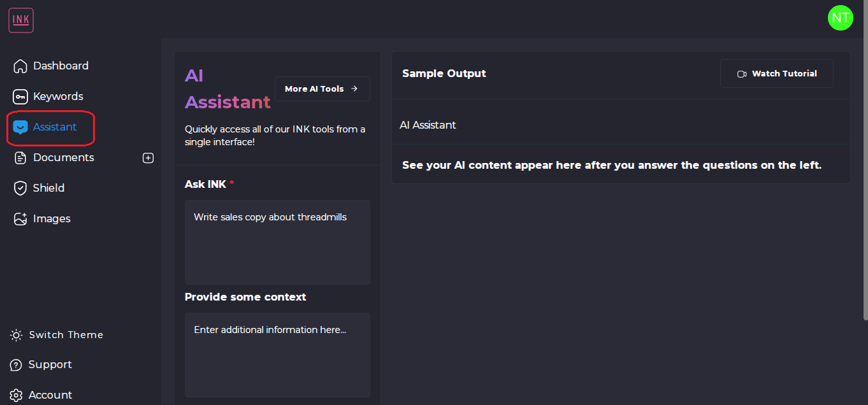The image size is (868, 405).
Task: Click the Keywords key icon
Action: (x=20, y=96)
